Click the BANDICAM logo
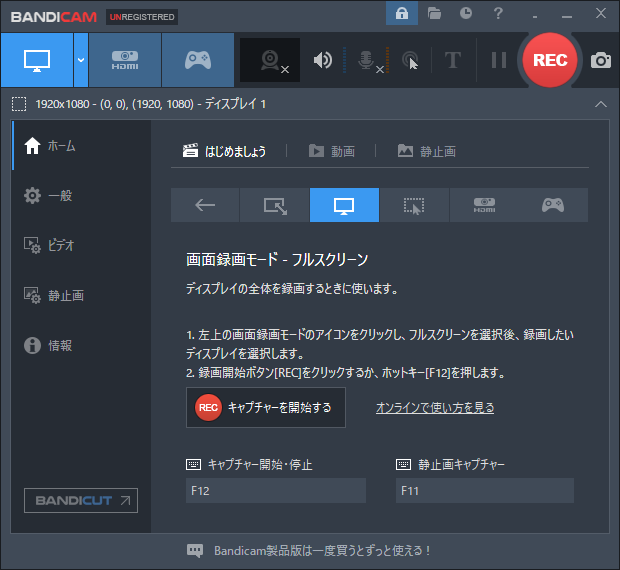 (x=54, y=17)
